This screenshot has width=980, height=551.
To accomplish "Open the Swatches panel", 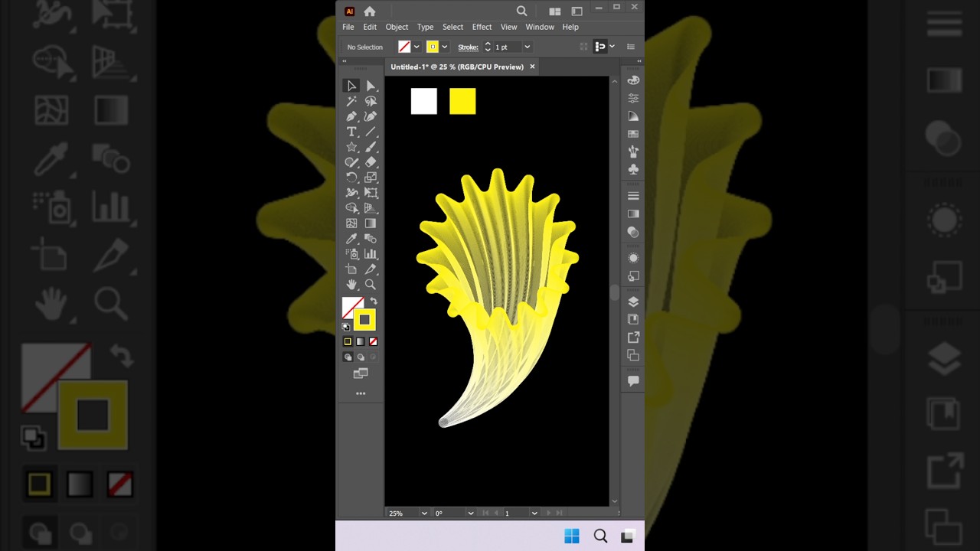I will (x=633, y=134).
